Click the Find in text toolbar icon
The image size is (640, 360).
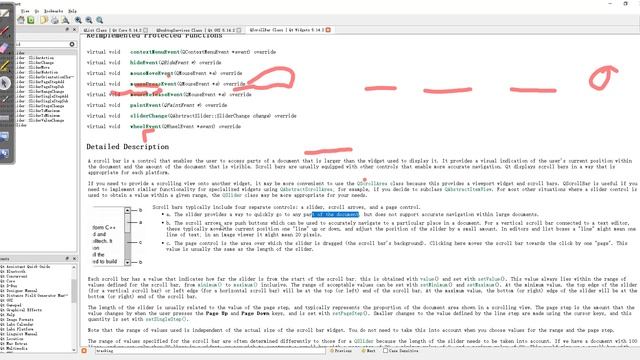click(65, 20)
